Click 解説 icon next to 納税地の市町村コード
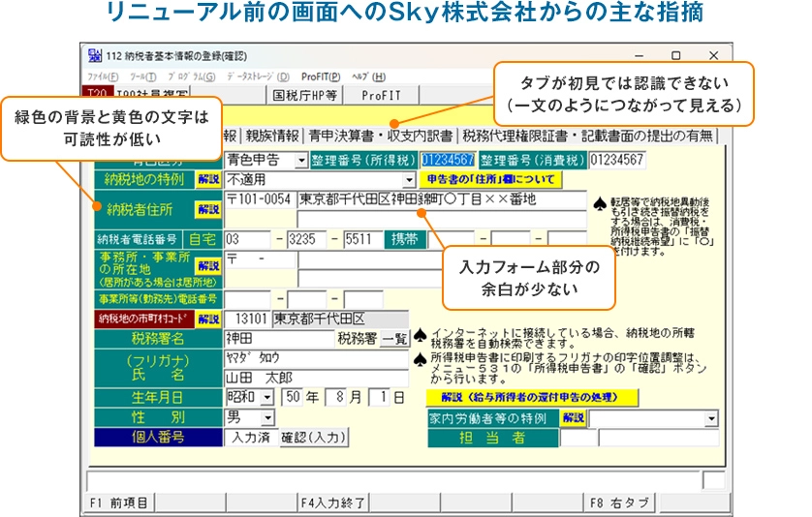 click(208, 318)
